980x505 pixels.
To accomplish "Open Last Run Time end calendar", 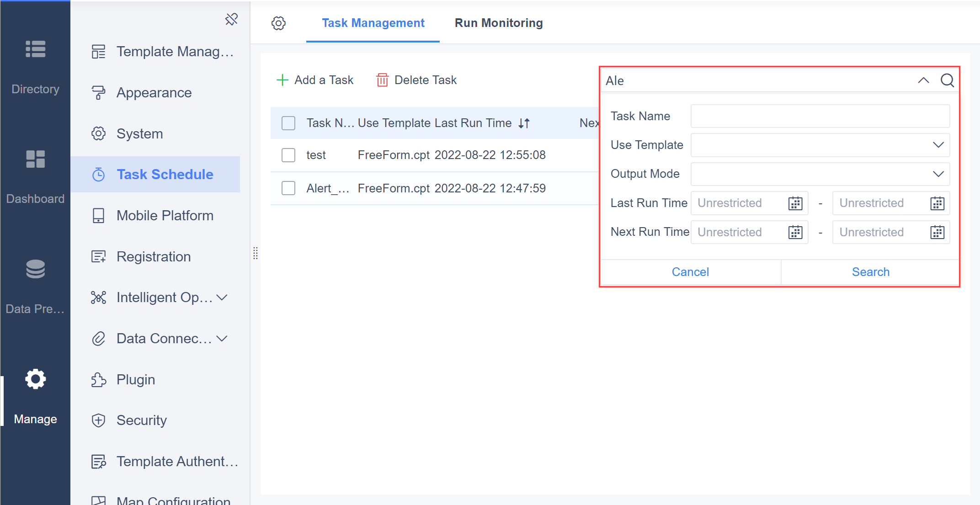I will [937, 203].
